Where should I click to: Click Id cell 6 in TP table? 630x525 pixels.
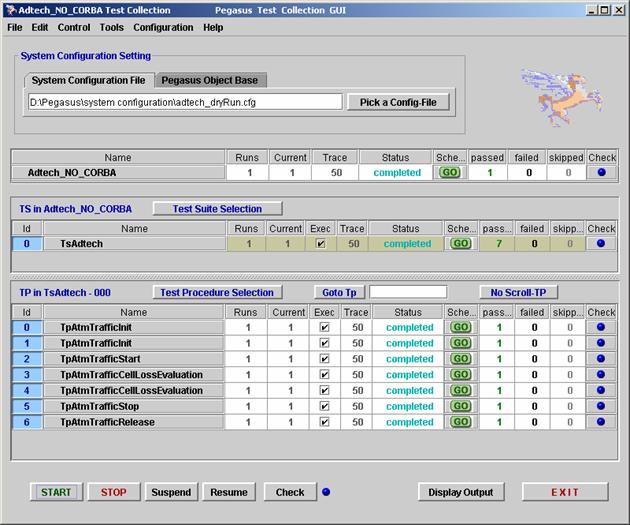point(27,422)
